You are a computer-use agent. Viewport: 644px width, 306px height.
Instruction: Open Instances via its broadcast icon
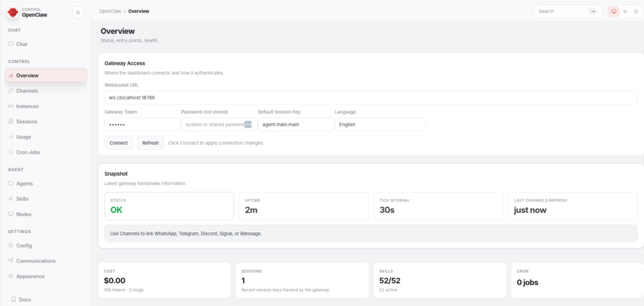[11, 106]
